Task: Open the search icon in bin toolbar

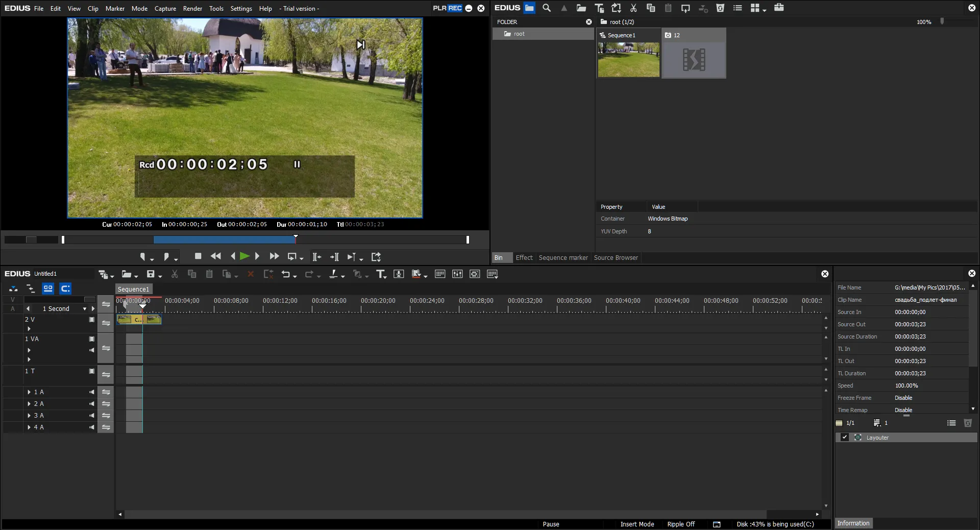Action: tap(547, 8)
